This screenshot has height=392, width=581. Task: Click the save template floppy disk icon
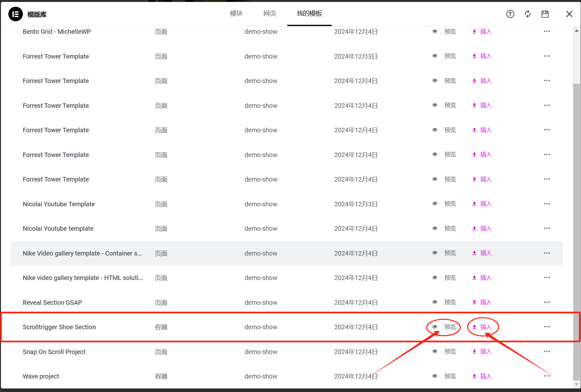point(545,14)
